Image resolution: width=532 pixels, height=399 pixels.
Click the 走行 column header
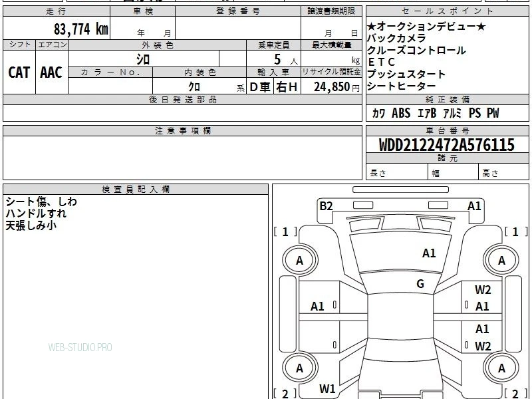click(57, 11)
